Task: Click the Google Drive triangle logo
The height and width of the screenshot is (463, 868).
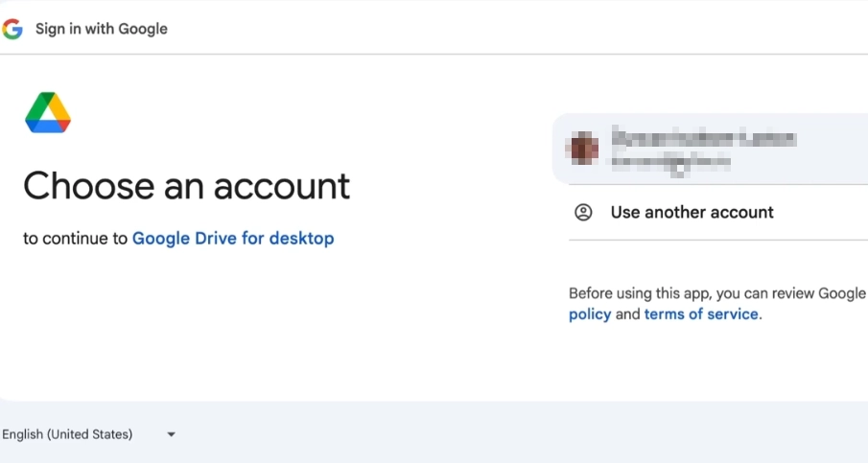Action: (x=48, y=112)
